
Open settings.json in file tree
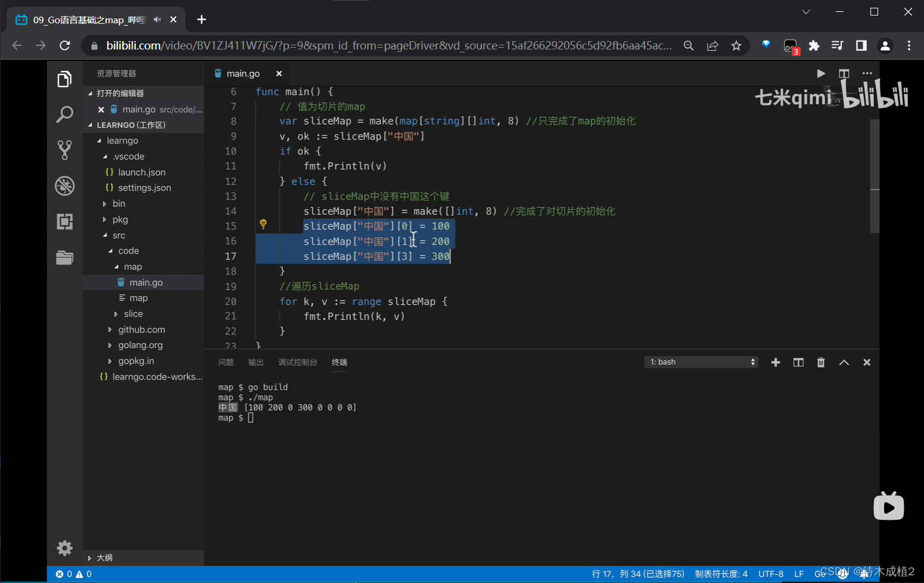(x=145, y=188)
